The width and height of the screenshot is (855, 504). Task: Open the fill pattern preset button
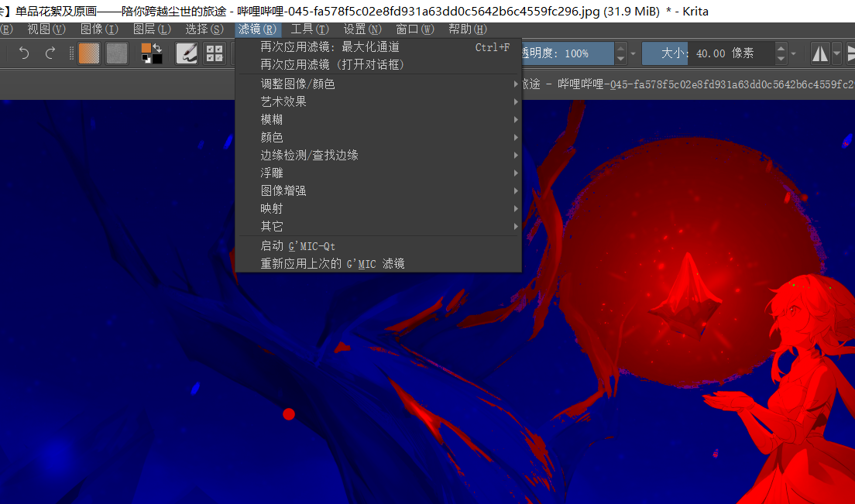click(x=116, y=53)
